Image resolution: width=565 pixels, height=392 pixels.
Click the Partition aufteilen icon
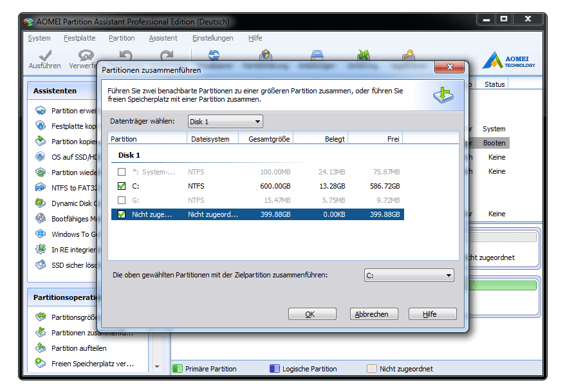pos(41,348)
